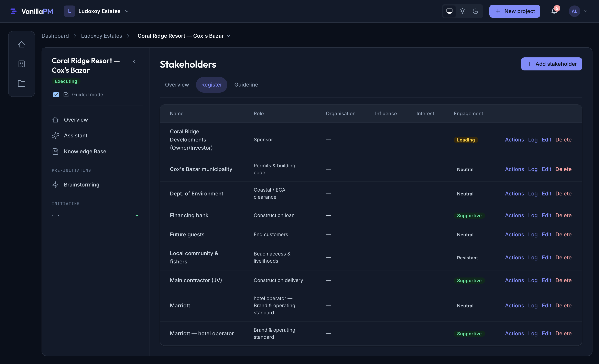Screen dimensions: 599x364
Task: Click the Leading engagement badge
Action: click(x=466, y=140)
